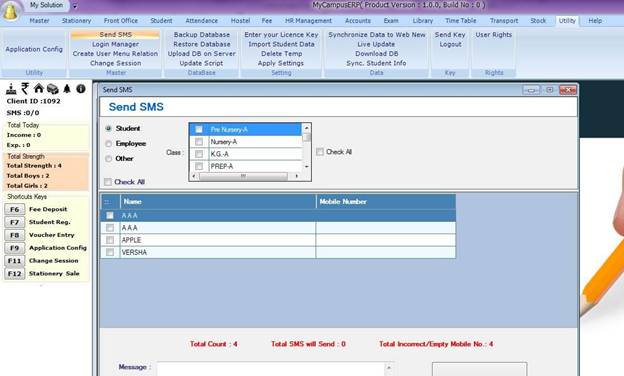Viewport: 624px width, 376px height.
Task: Click the lectern/student icon in sidebar
Action: pos(11,89)
